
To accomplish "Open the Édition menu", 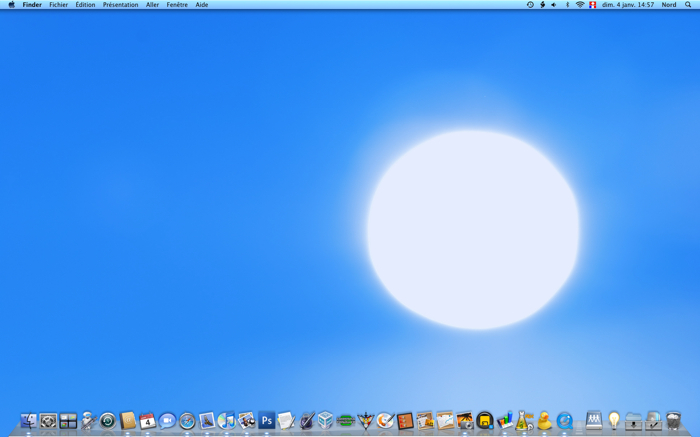I will (x=85, y=4).
